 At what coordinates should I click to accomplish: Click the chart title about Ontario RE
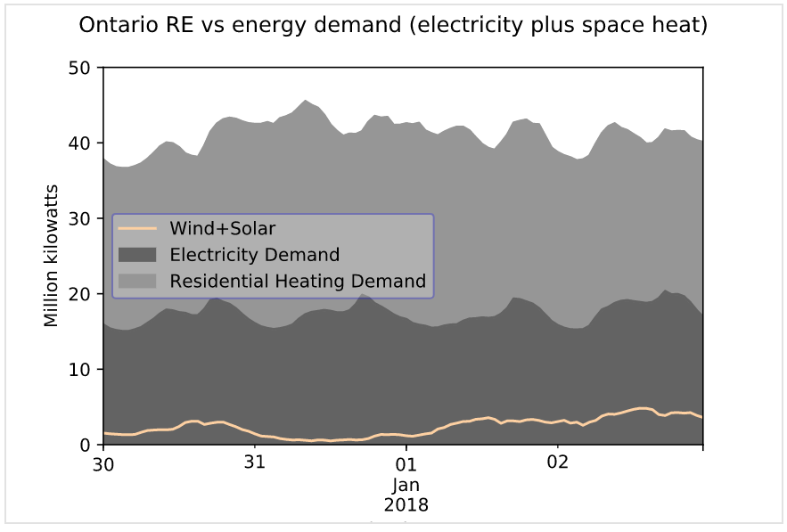coord(393,26)
